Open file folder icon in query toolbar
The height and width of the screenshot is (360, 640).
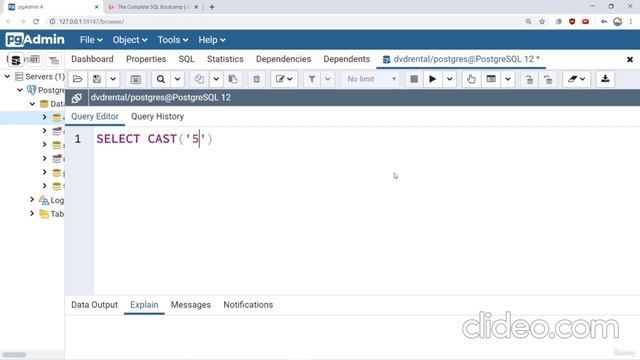coord(78,79)
